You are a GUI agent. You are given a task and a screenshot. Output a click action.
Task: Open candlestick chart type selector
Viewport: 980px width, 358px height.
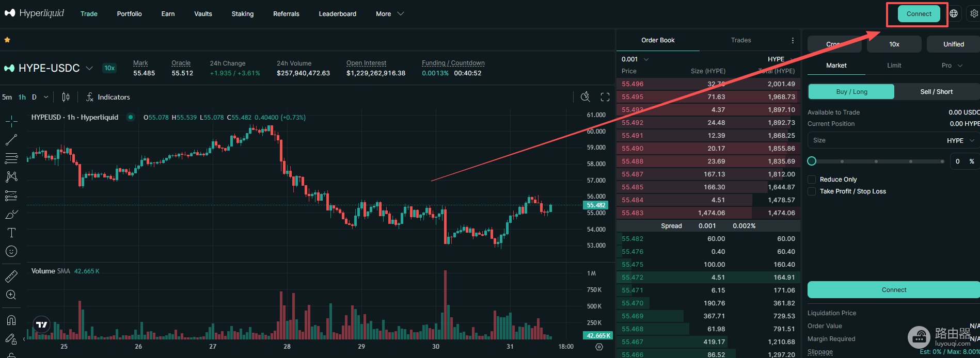pos(66,97)
